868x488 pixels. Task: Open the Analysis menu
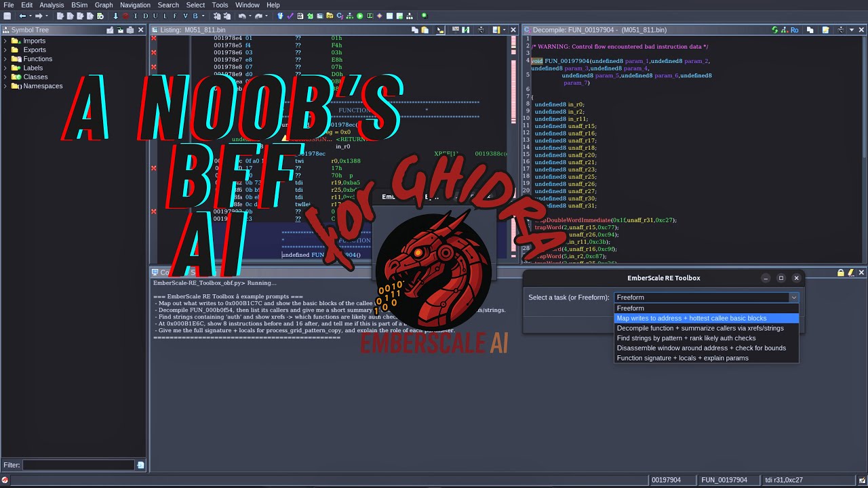tap(52, 5)
